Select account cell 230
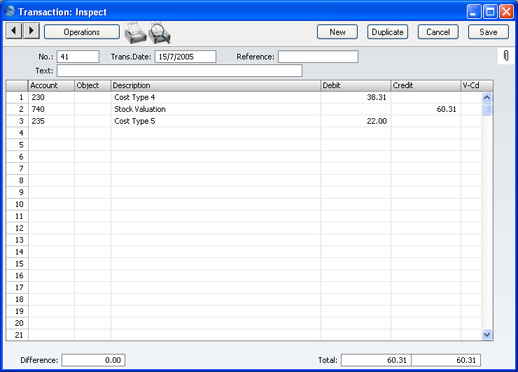The image size is (518, 372). pyautogui.click(x=51, y=97)
